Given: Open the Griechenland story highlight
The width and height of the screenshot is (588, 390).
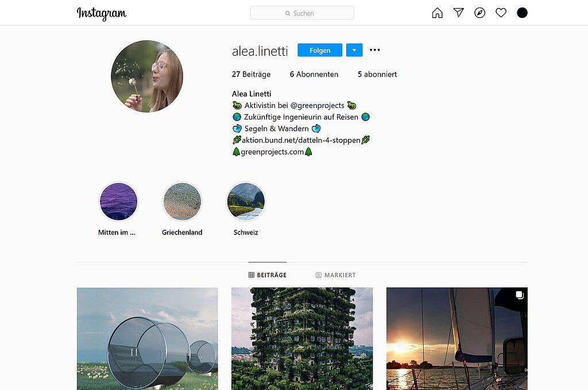Looking at the screenshot, I should click(x=182, y=202).
